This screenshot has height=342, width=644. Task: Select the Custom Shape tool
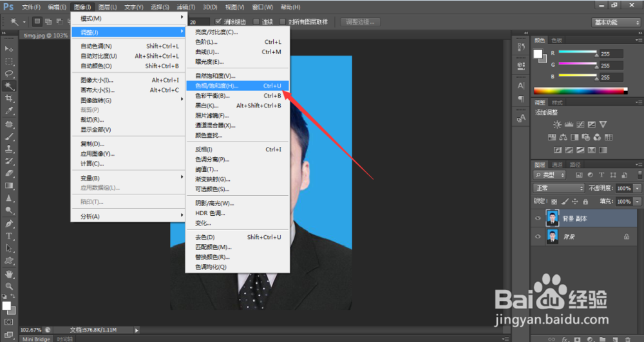[x=8, y=261]
